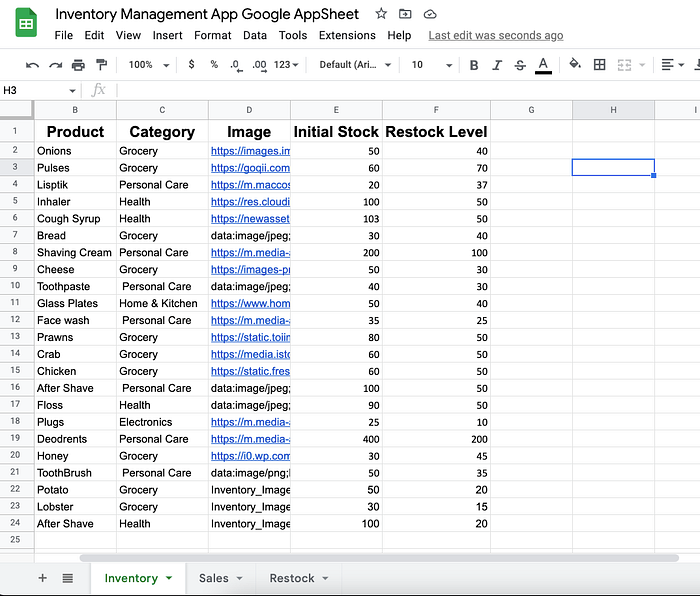Open the Default (Ari... font dropdown
700x596 pixels.
(x=355, y=65)
